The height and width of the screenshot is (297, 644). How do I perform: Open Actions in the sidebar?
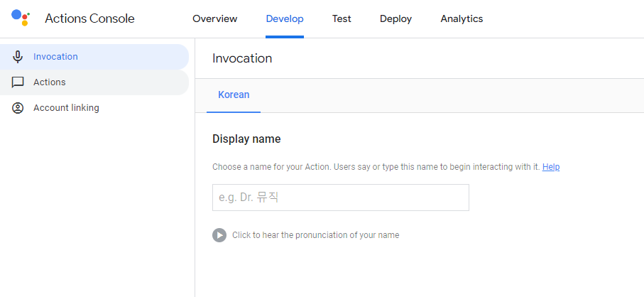tap(94, 82)
